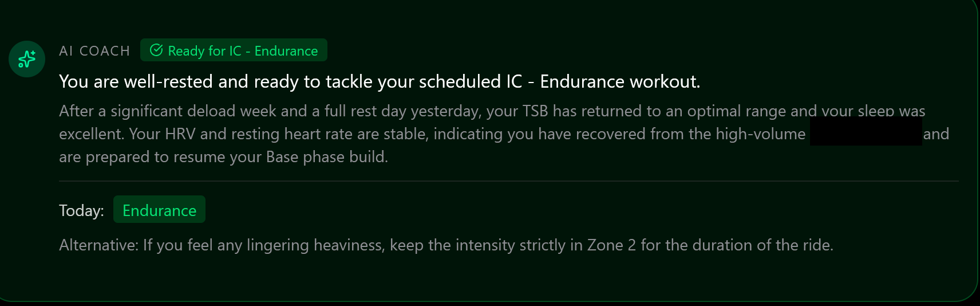Viewport: 980px width, 306px height.
Task: Select the 'Ready for IC - Endurance' status badge
Action: 234,50
